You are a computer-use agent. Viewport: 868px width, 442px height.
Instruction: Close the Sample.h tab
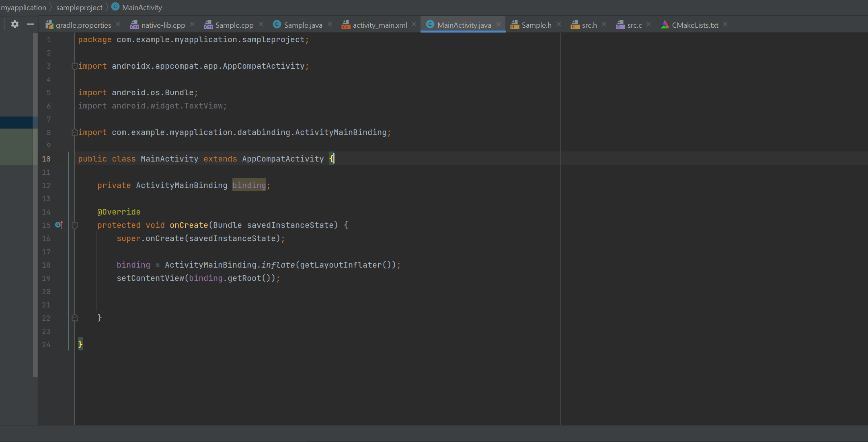[559, 25]
